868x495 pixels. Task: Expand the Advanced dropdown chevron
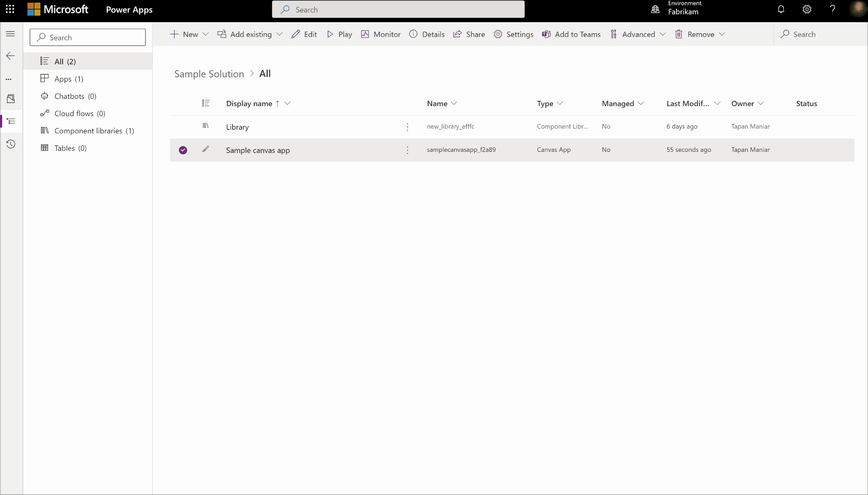(663, 34)
